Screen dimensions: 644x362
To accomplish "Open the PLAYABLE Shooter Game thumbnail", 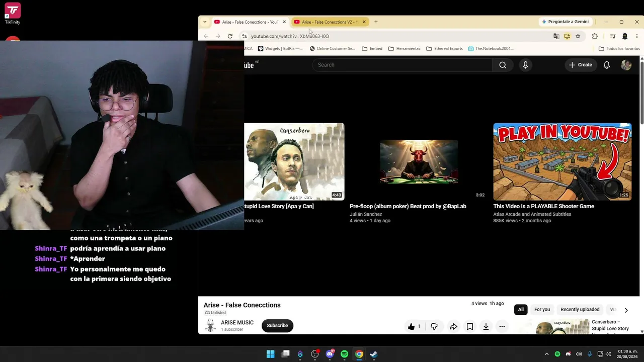I will pyautogui.click(x=562, y=161).
